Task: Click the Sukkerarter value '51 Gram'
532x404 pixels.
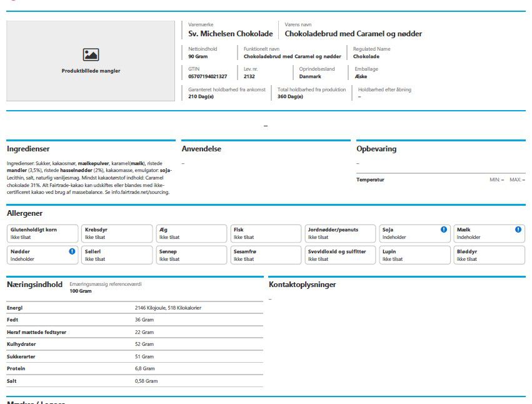Action: [x=144, y=356]
